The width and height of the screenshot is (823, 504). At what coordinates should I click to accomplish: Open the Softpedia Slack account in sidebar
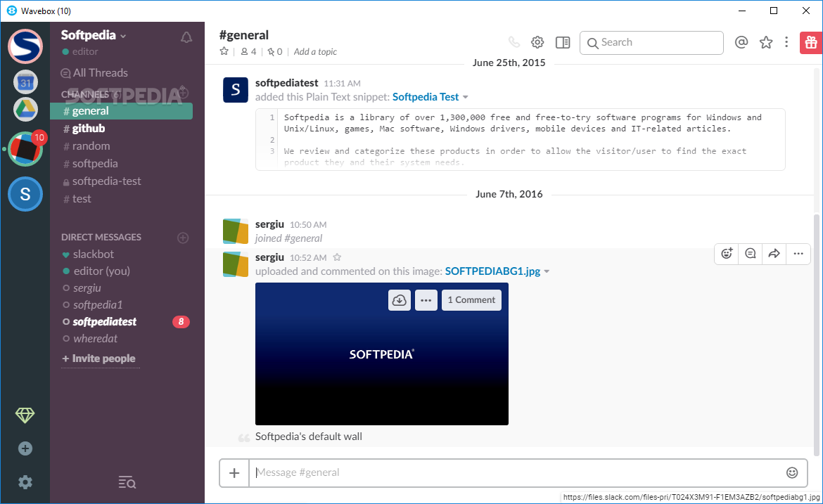pos(25,46)
